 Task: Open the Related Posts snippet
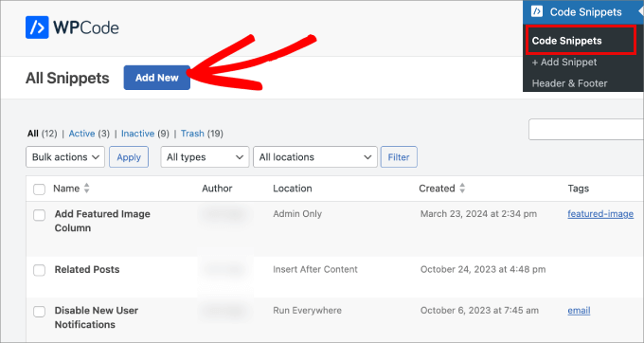point(87,269)
